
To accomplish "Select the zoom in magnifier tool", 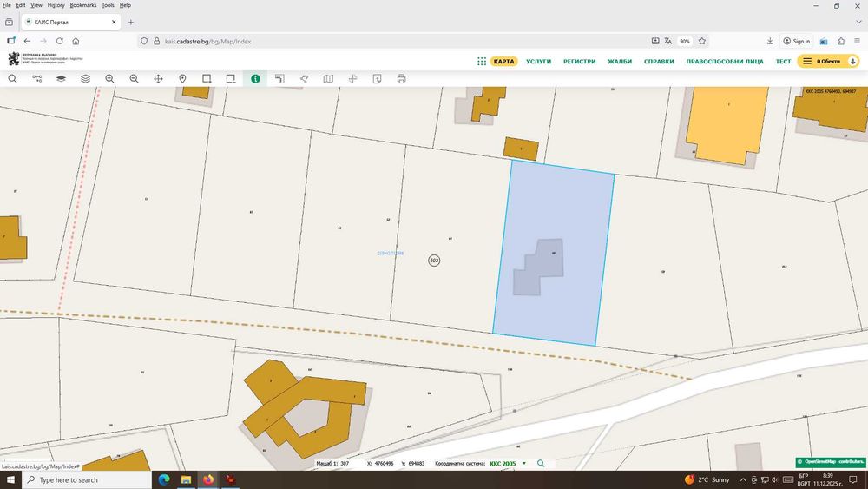I will (x=109, y=79).
